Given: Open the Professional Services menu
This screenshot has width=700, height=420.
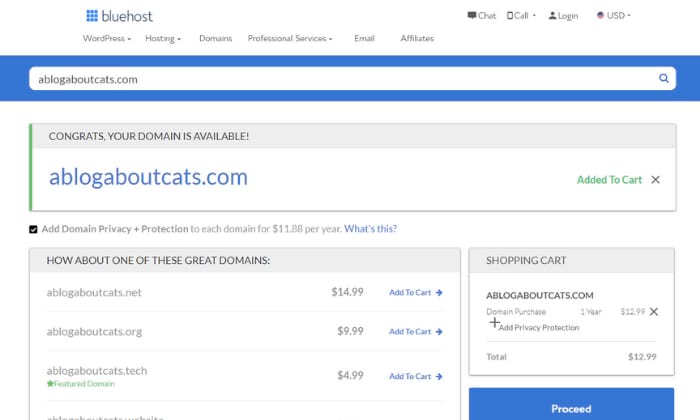Looking at the screenshot, I should [290, 38].
